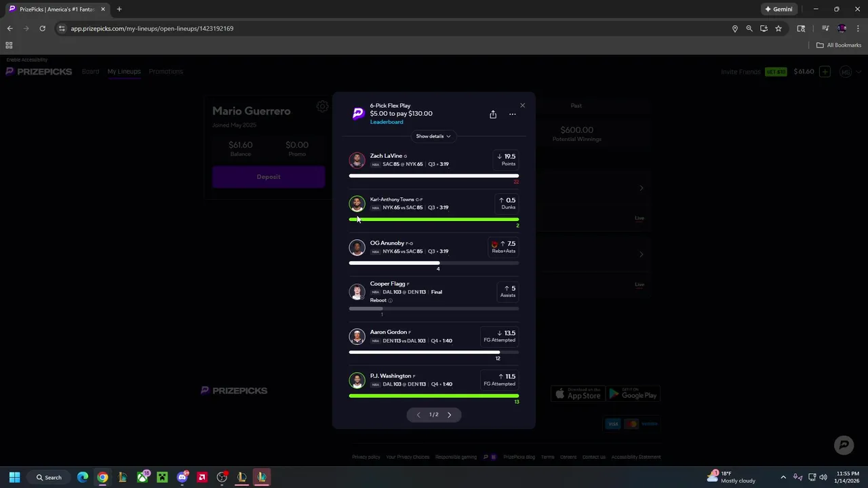Add funds with the plus icon near balance

(x=825, y=72)
